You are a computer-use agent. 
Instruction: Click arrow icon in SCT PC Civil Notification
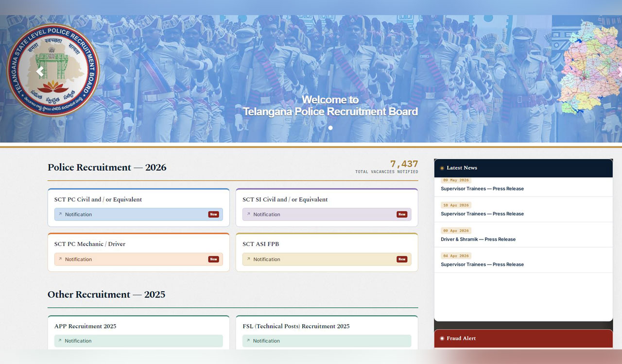tap(60, 214)
